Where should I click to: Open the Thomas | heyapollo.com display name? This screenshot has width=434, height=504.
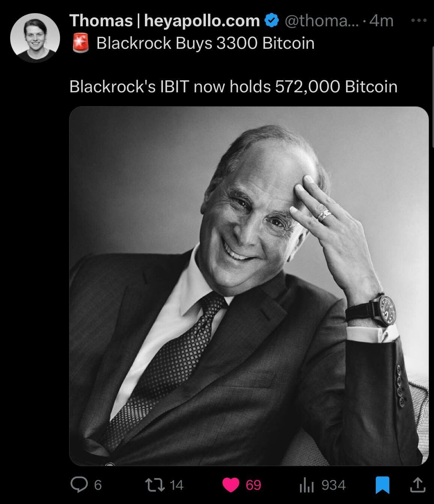165,21
